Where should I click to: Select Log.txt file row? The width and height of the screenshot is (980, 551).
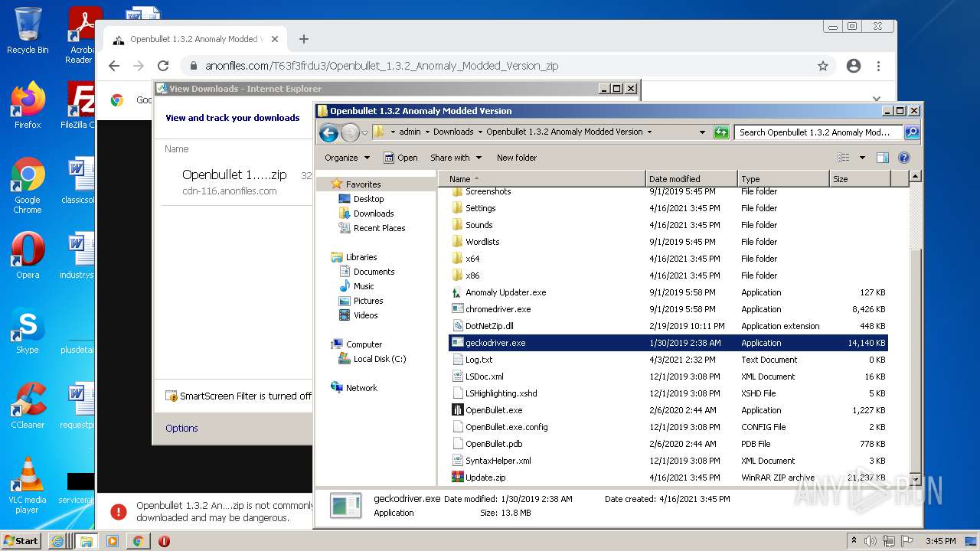(x=668, y=360)
